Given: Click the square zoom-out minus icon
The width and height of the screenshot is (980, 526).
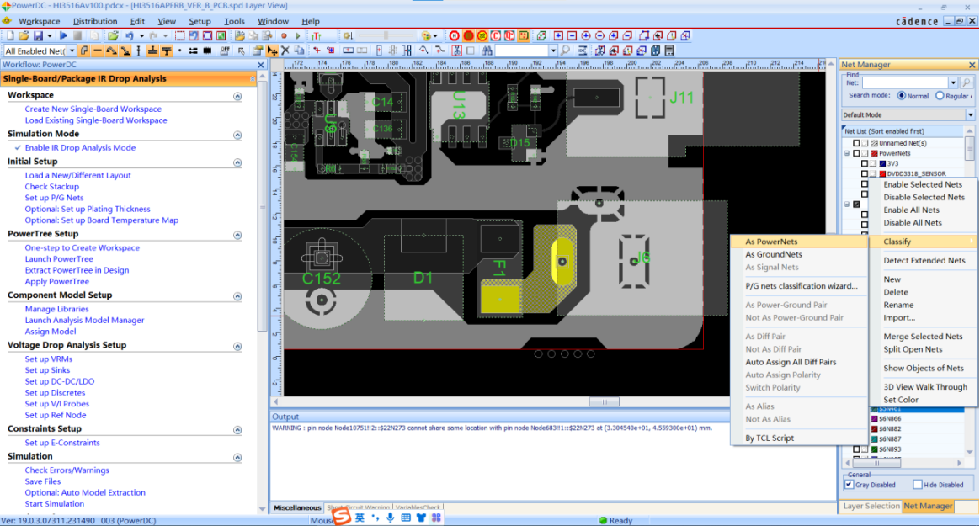Looking at the screenshot, I should [572, 35].
